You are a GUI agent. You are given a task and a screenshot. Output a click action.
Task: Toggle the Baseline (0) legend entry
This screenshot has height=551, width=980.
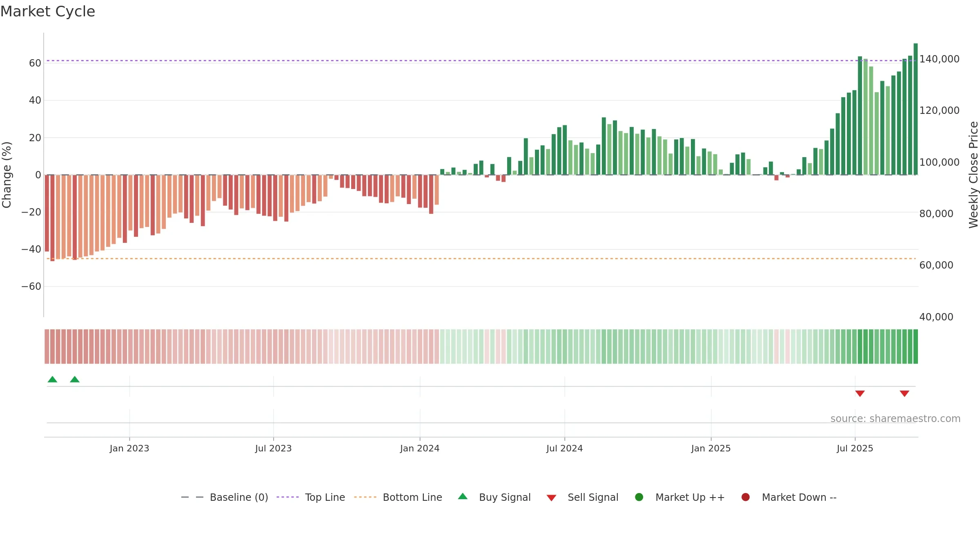225,497
